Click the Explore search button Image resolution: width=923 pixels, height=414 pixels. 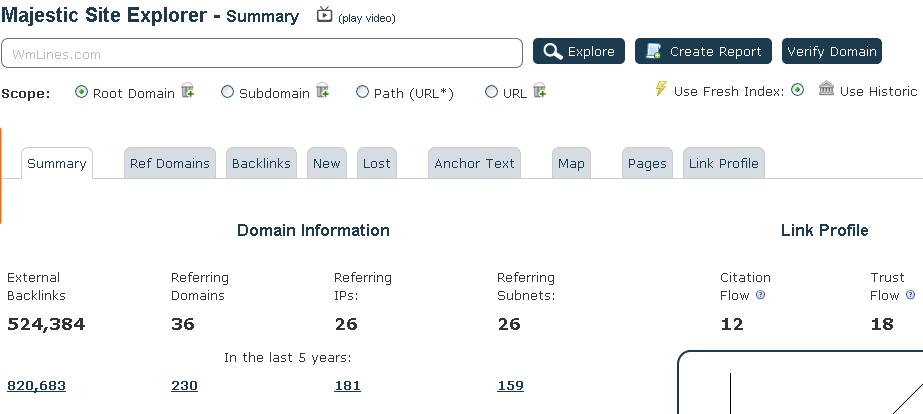point(579,51)
